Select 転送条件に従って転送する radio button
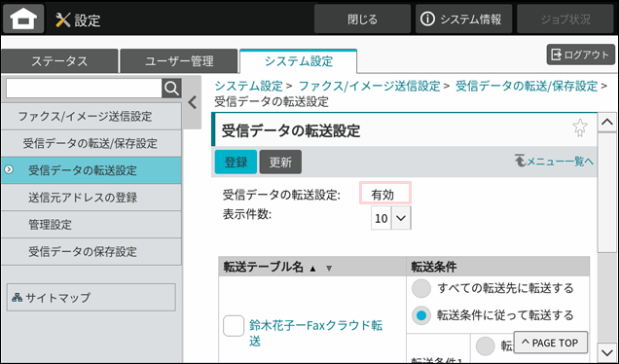The image size is (619, 364). [x=421, y=315]
